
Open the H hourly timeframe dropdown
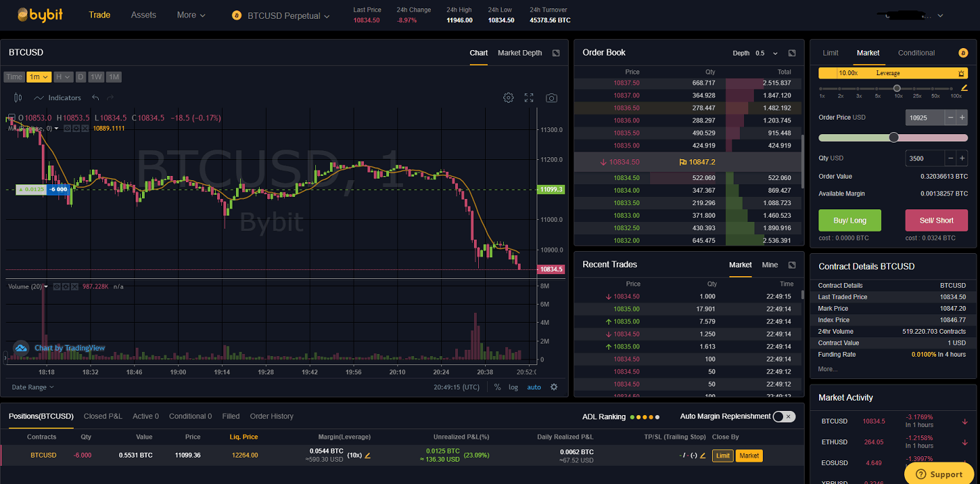point(63,77)
